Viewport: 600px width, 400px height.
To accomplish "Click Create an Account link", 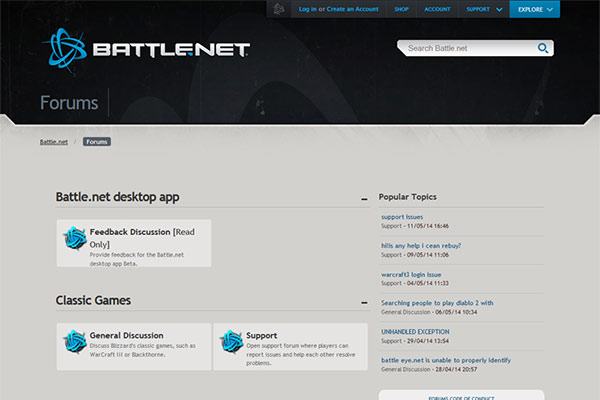I will 352,9.
